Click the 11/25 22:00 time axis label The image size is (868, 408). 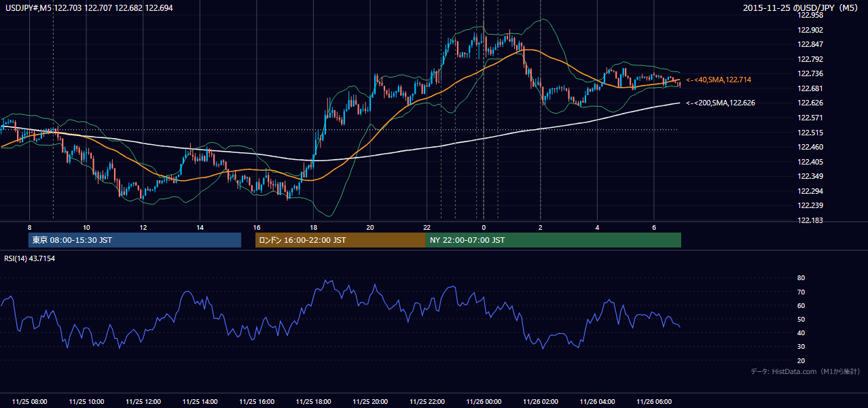coord(427,402)
